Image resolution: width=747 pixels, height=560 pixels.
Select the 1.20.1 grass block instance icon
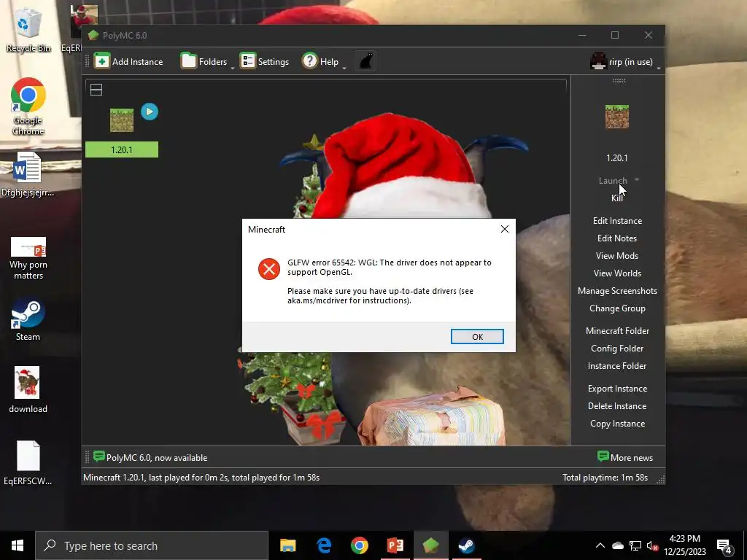pyautogui.click(x=122, y=120)
